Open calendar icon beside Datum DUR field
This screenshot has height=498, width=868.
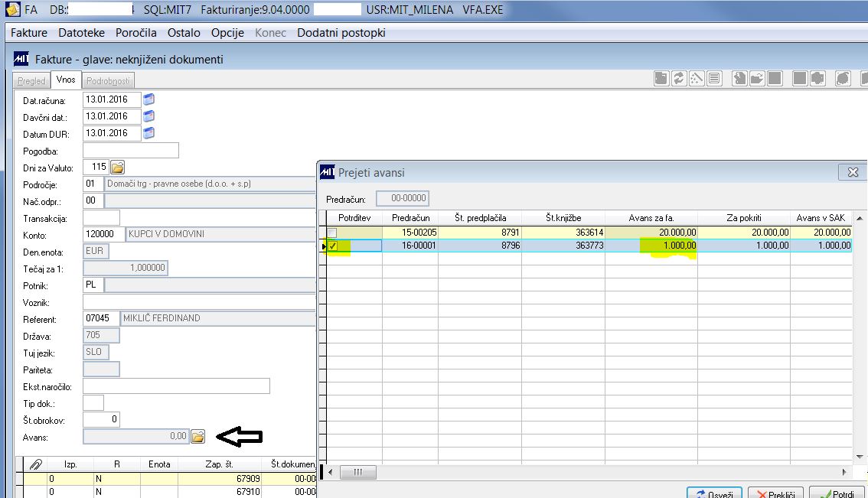coord(149,133)
